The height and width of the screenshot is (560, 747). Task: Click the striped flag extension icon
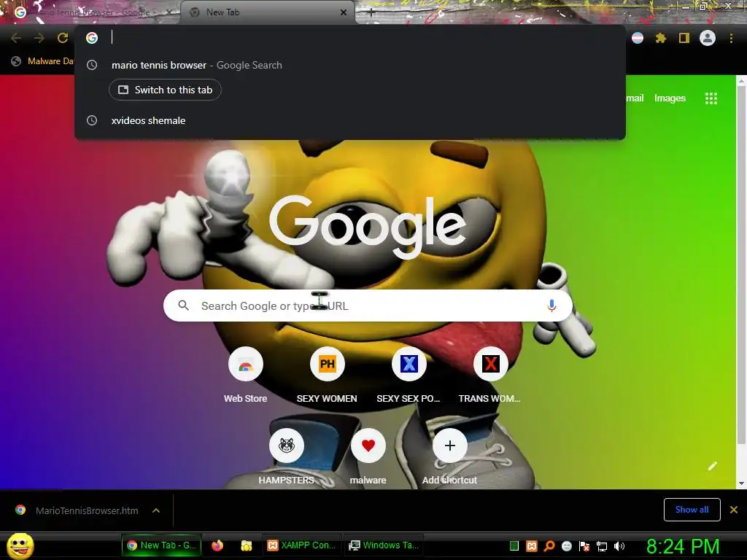[x=638, y=38]
